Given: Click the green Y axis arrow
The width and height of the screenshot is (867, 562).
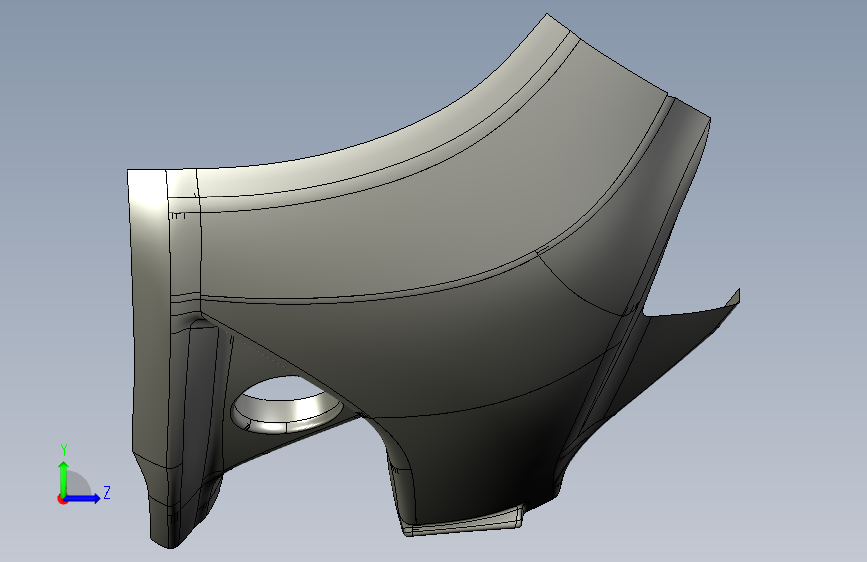Looking at the screenshot, I should pos(64,479).
